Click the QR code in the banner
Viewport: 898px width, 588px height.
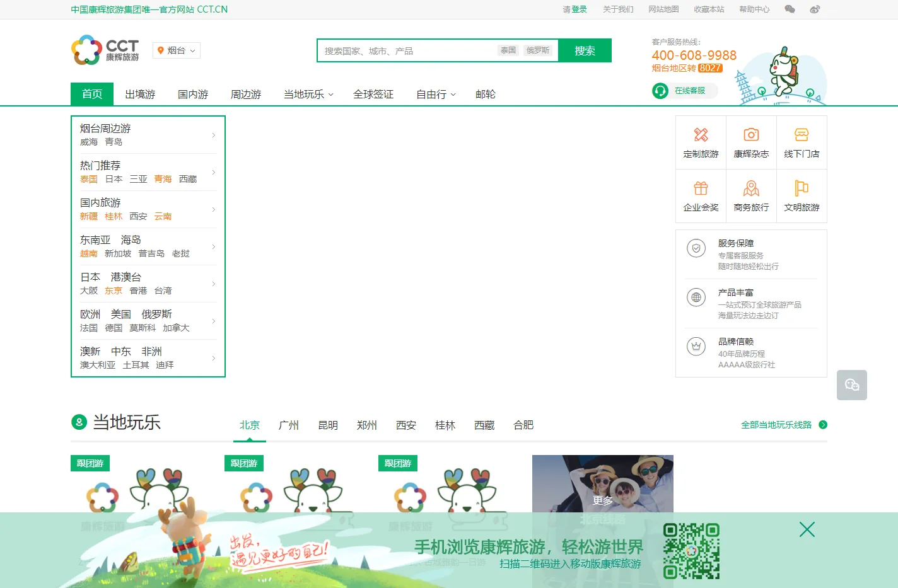[691, 551]
